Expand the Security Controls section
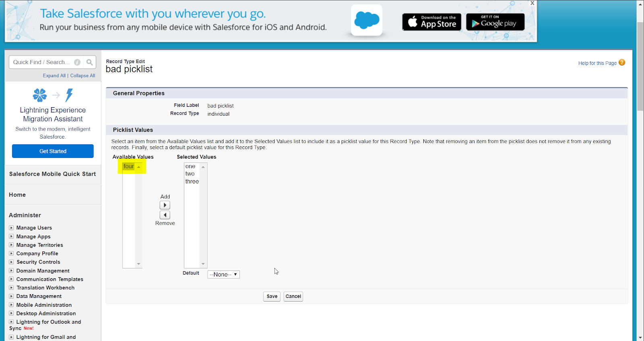 [11, 262]
